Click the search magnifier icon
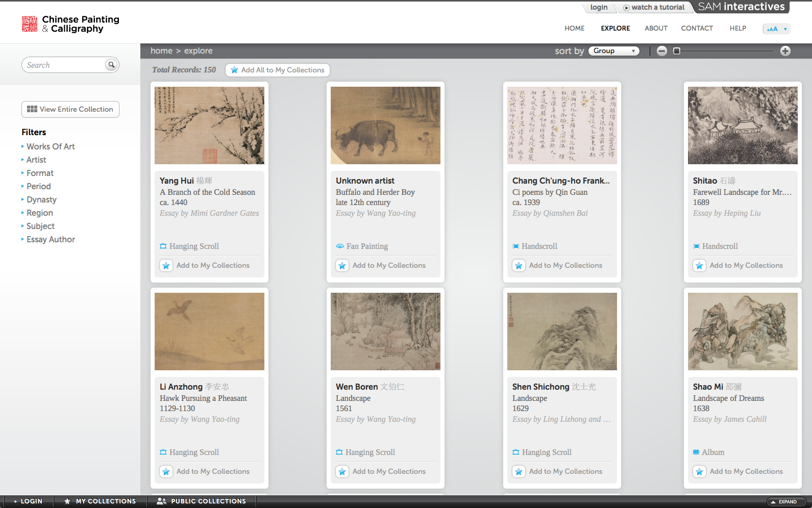This screenshot has width=812, height=508. click(111, 65)
